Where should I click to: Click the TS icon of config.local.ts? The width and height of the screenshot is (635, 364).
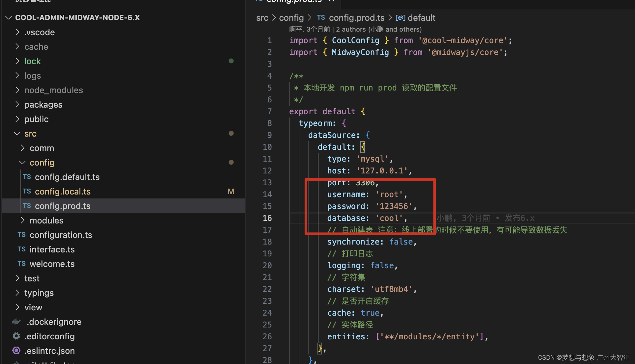27,191
